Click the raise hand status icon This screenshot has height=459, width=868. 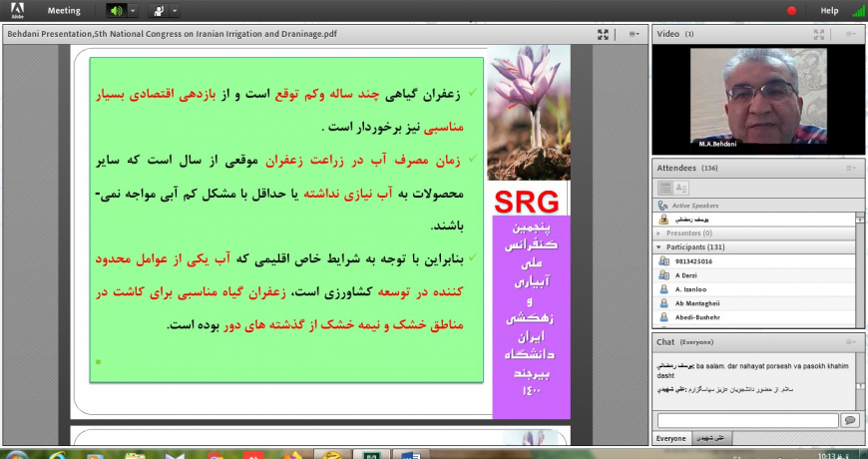(159, 11)
